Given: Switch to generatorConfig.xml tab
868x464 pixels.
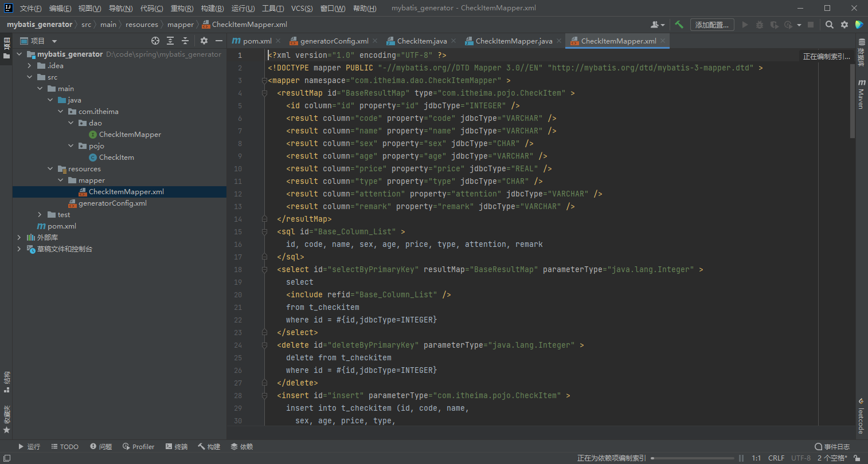Looking at the screenshot, I should pyautogui.click(x=334, y=41).
